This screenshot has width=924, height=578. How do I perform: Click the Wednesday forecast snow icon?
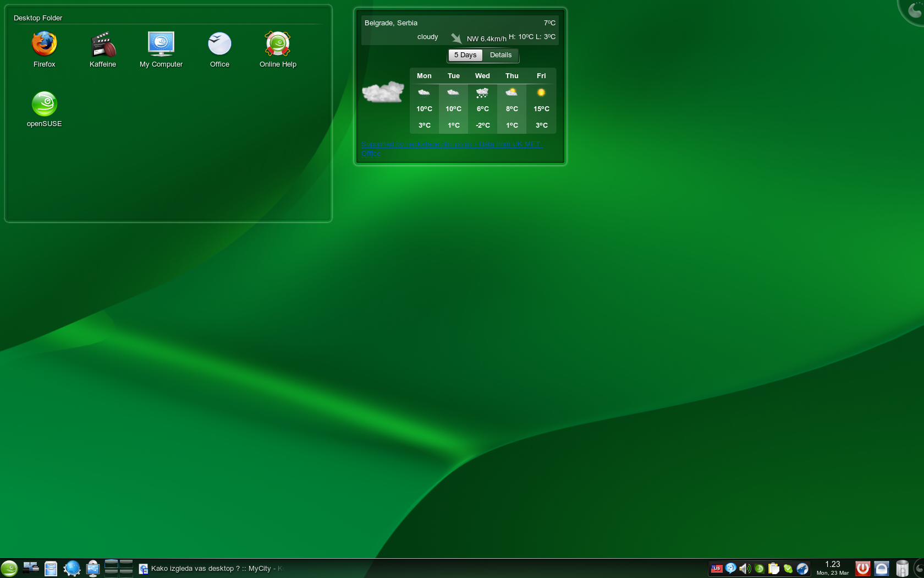pyautogui.click(x=482, y=92)
